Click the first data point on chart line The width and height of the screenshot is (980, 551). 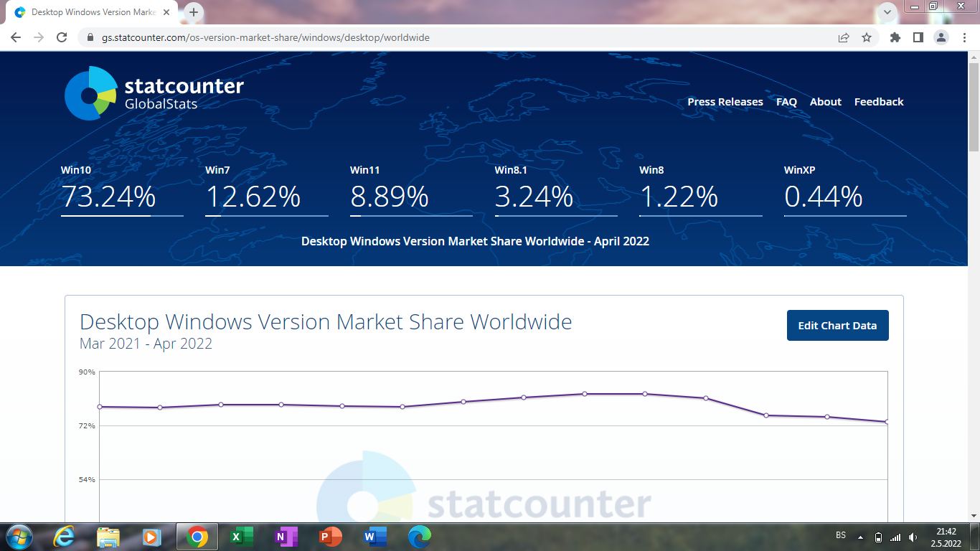(100, 407)
